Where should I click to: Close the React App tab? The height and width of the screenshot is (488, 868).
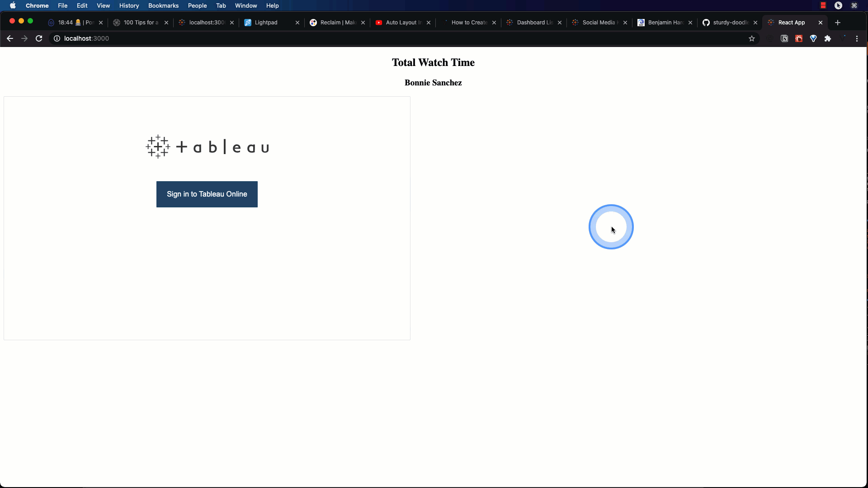tap(821, 23)
